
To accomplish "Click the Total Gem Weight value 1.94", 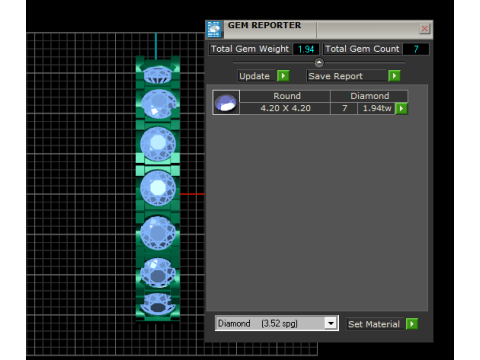I will [306, 49].
